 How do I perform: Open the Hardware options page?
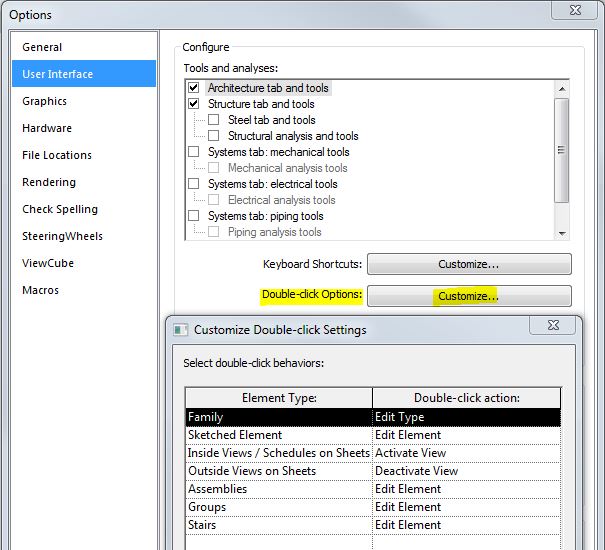(x=84, y=128)
